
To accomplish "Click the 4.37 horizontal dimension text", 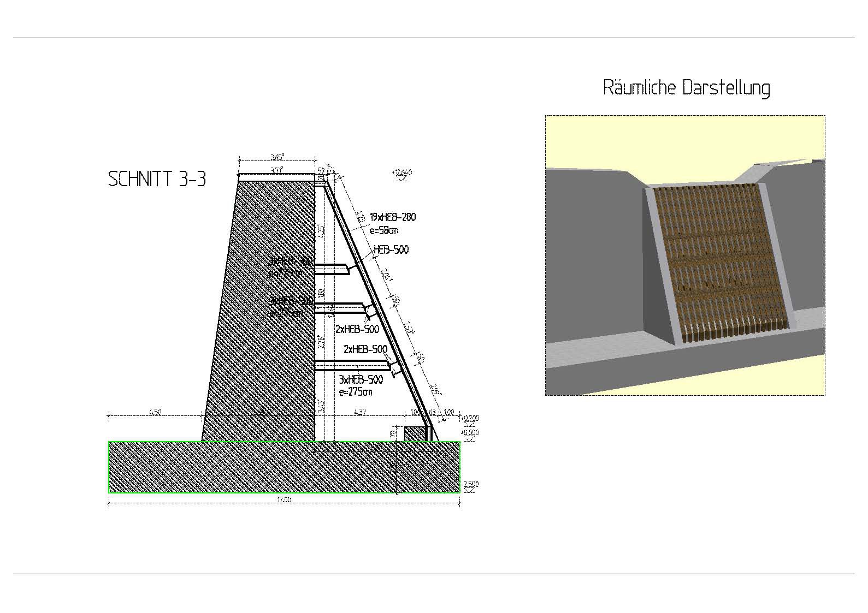I will coord(361,412).
